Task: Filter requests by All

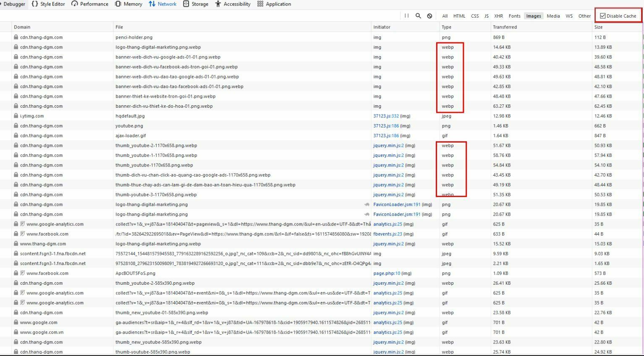Action: pos(445,16)
